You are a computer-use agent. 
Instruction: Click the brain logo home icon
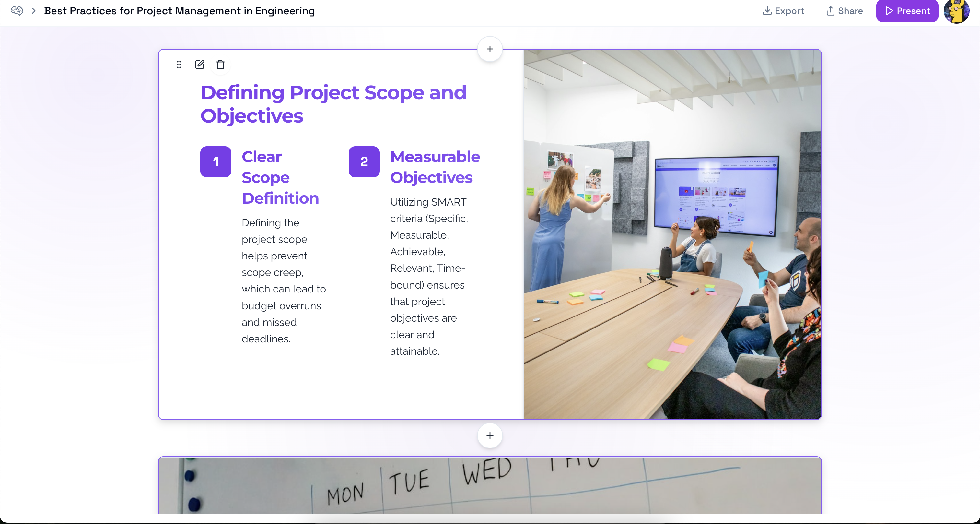click(17, 11)
